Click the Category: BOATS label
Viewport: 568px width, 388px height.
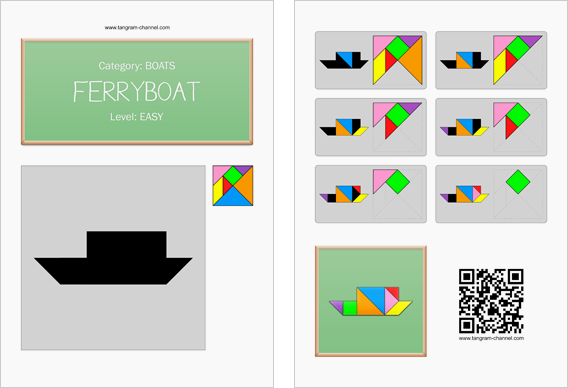[137, 66]
